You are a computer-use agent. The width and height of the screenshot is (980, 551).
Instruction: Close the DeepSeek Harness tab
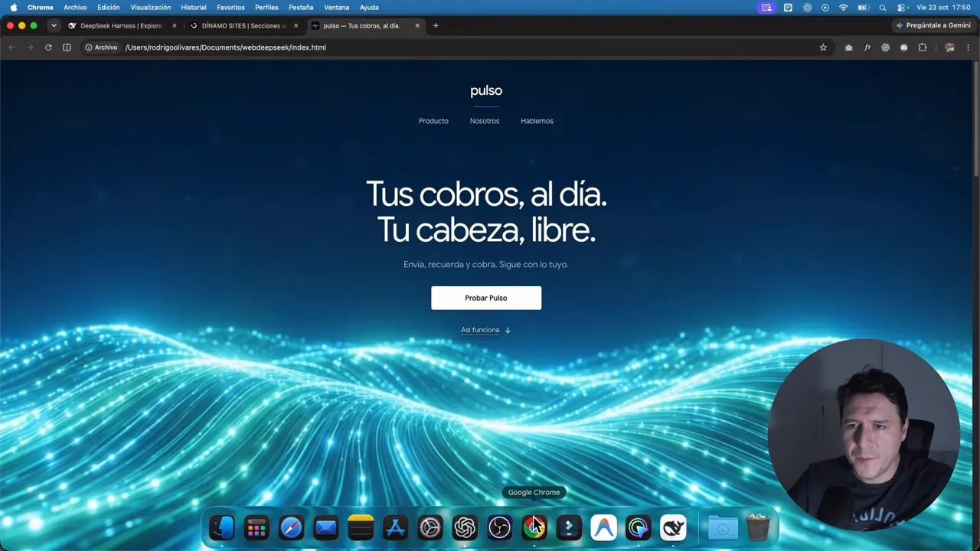[175, 25]
